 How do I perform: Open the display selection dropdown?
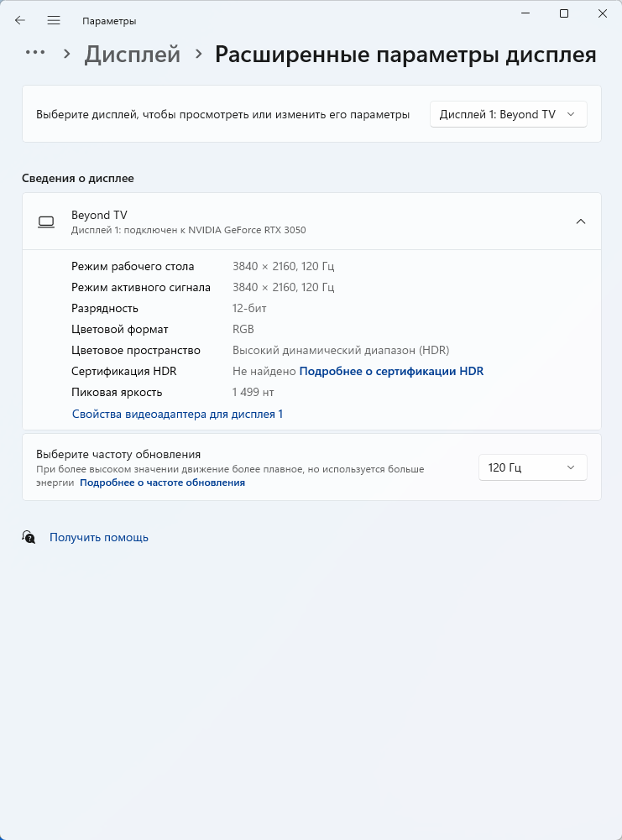tap(508, 114)
